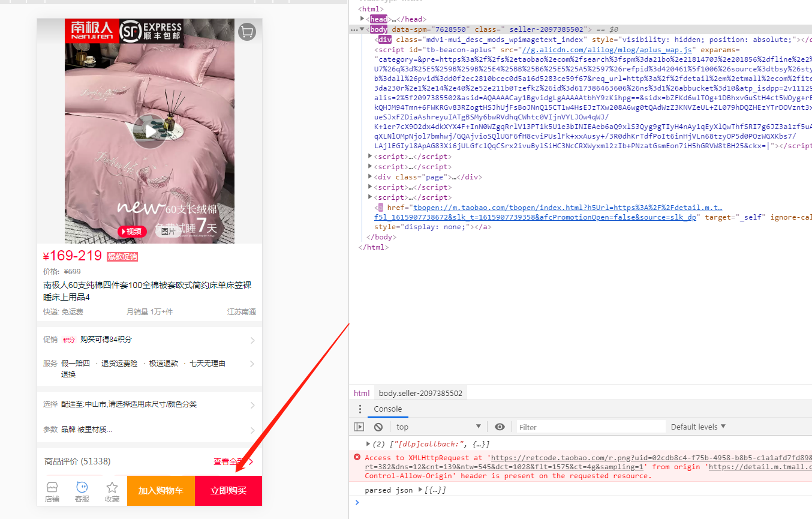Click the SF EXPRESS 顺丰包邮 badge

click(151, 31)
